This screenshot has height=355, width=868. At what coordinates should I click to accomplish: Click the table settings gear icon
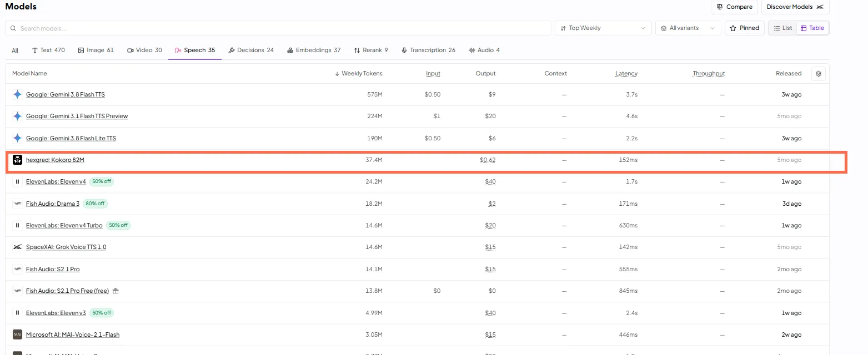[x=818, y=74]
